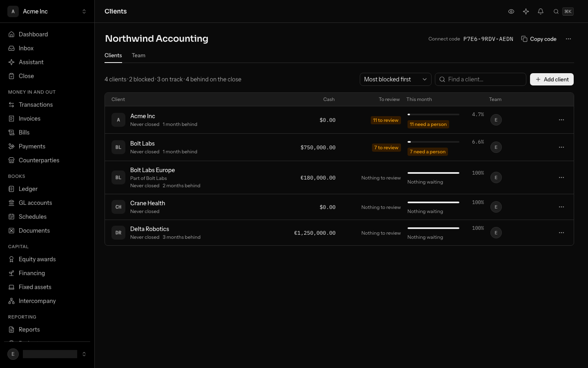588x368 pixels.
Task: Click the sparkle AI icon in top bar
Action: click(x=526, y=11)
